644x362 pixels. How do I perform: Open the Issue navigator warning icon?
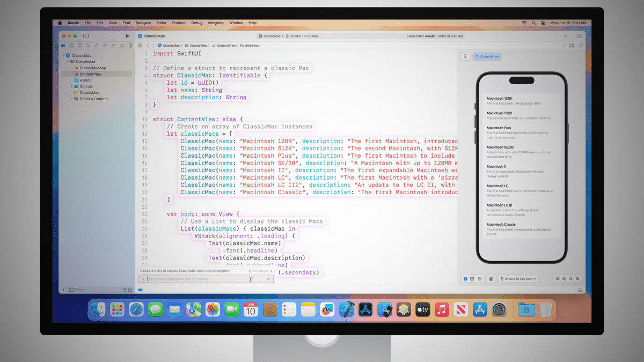(97, 46)
